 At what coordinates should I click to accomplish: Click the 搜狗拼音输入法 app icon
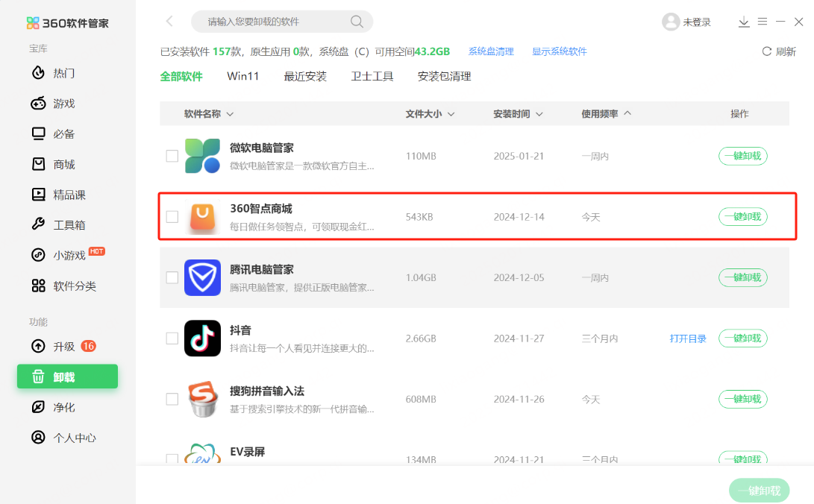[x=202, y=399]
